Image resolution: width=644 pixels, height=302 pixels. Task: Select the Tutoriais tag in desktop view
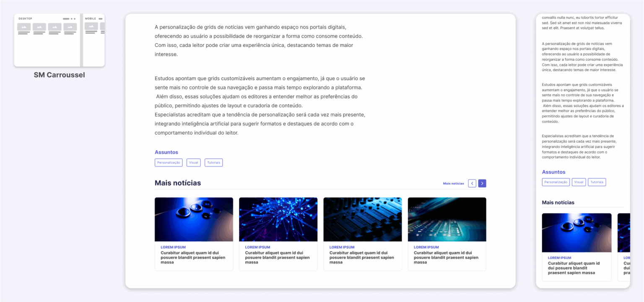click(x=214, y=162)
